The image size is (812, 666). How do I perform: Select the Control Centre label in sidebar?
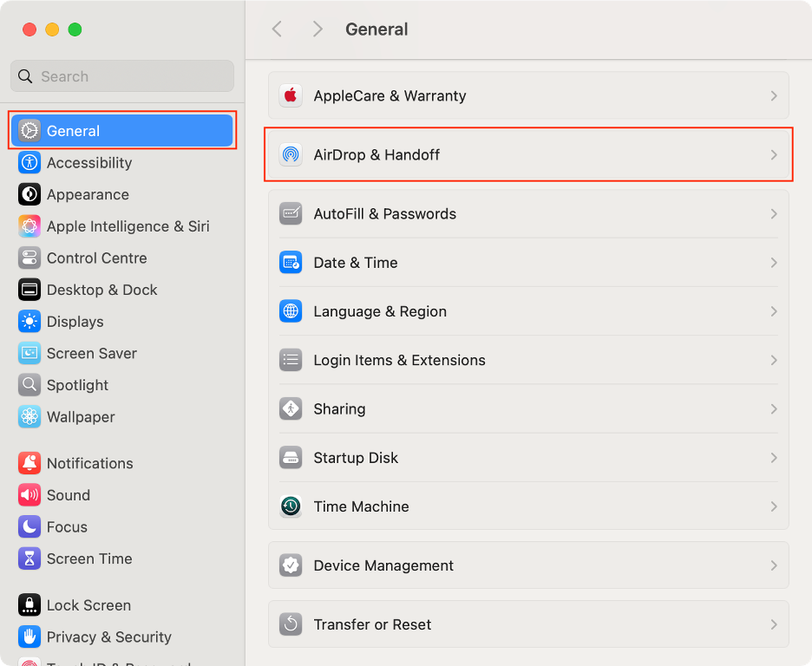tap(97, 258)
